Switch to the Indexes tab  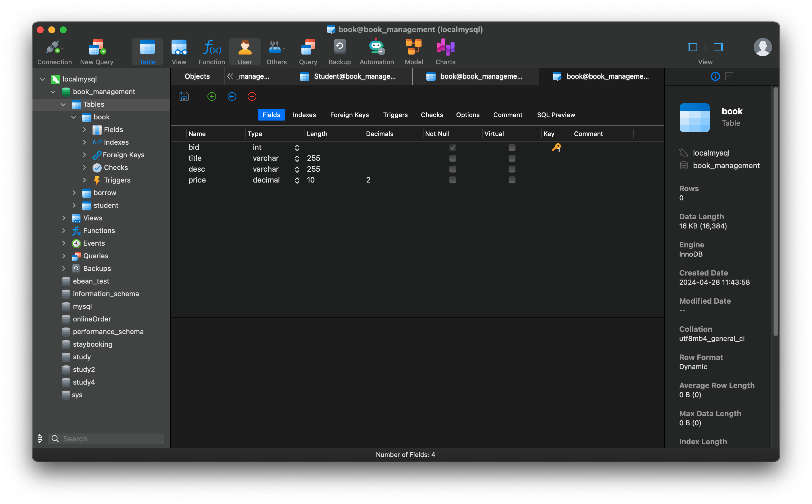tap(304, 115)
